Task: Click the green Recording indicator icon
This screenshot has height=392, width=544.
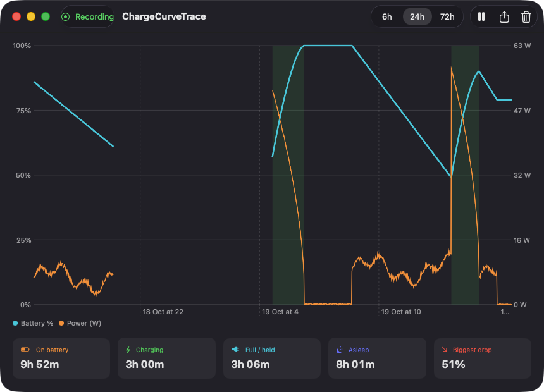Action: (66, 16)
